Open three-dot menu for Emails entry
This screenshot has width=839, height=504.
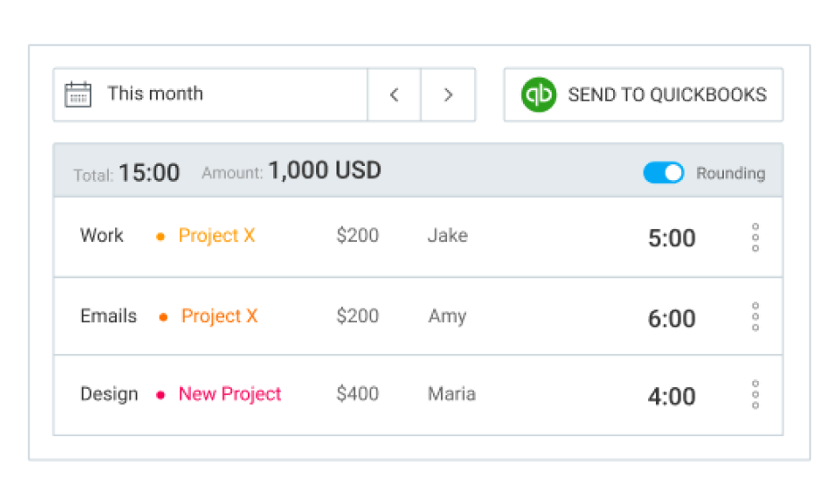(x=755, y=317)
